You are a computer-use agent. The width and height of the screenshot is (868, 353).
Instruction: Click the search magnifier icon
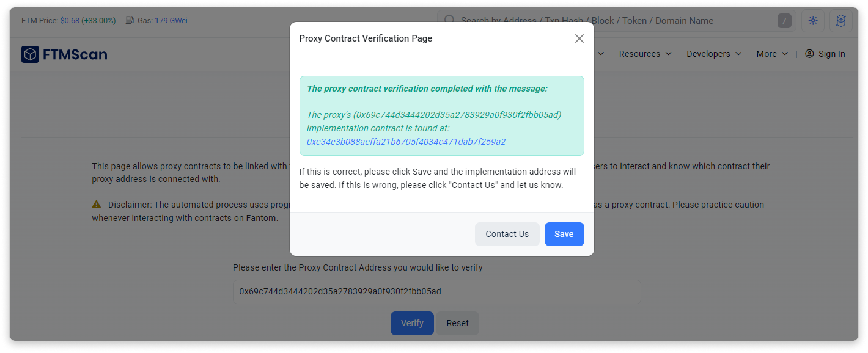click(x=449, y=20)
